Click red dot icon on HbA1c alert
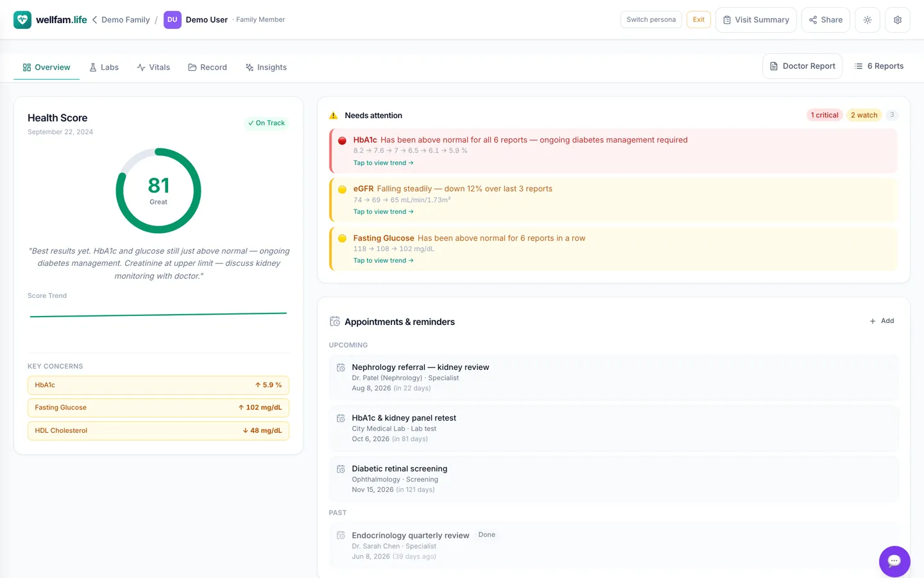This screenshot has width=924, height=578. coord(342,141)
